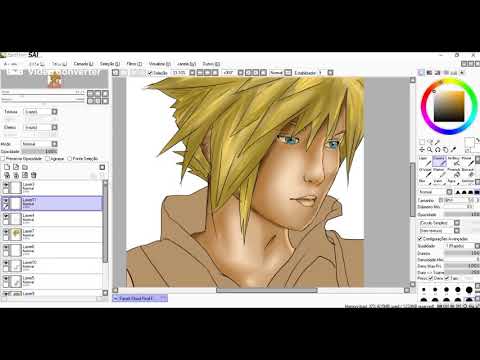Open the Sem textura brush texture dropdown
480x360 pixels.
(x=439, y=231)
